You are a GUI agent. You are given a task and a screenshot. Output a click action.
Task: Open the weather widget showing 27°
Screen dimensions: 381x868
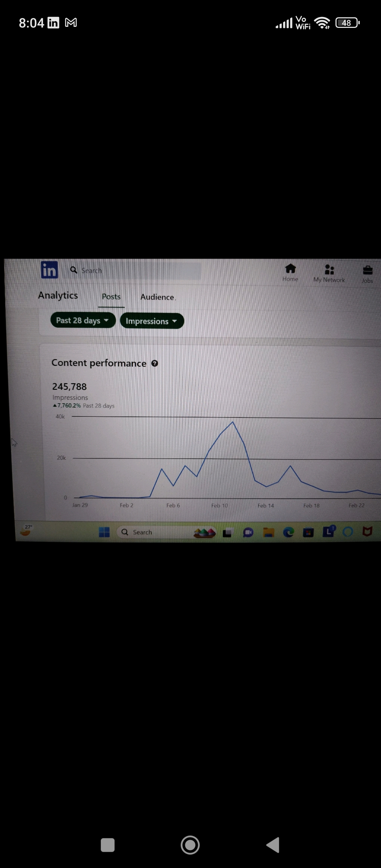[26, 530]
